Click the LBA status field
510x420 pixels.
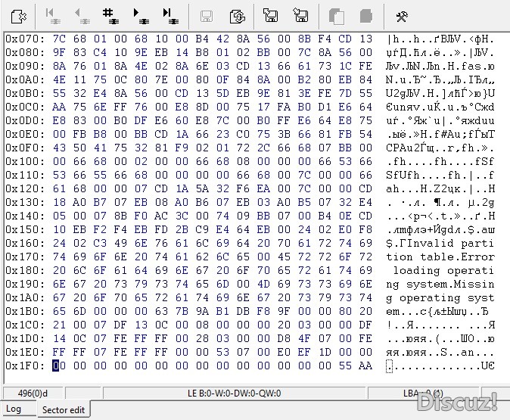coord(423,394)
